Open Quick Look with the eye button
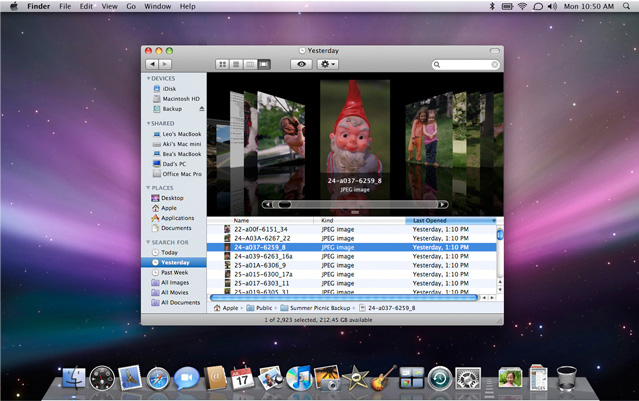 click(x=301, y=64)
